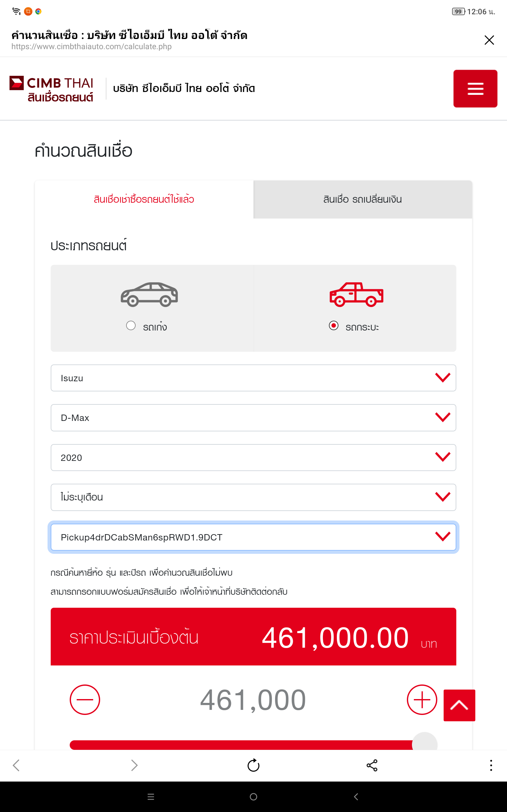Open the browser three-dot options menu
Viewport: 507px width, 812px height.
pos(491,765)
